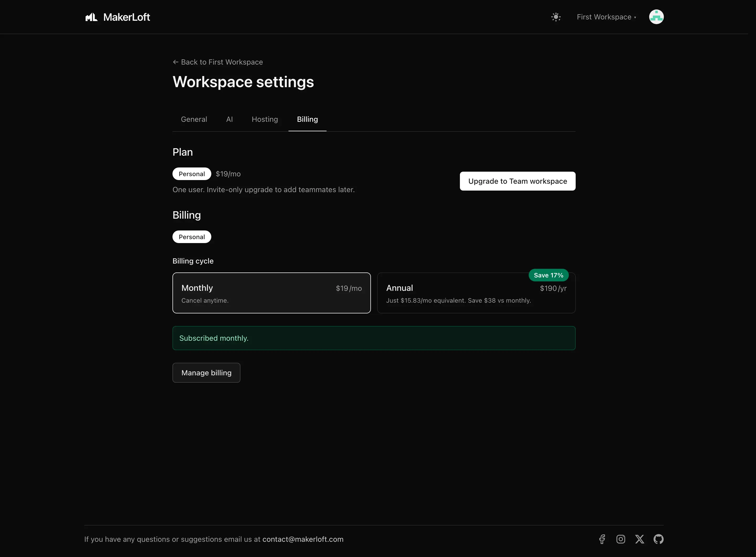This screenshot has width=756, height=557.
Task: Open the user avatar menu
Action: click(x=656, y=17)
